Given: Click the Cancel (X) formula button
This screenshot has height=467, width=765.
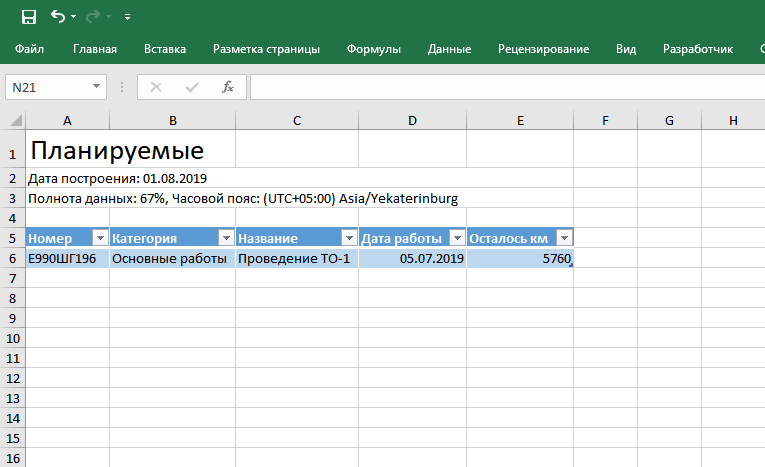Looking at the screenshot, I should 156,87.
